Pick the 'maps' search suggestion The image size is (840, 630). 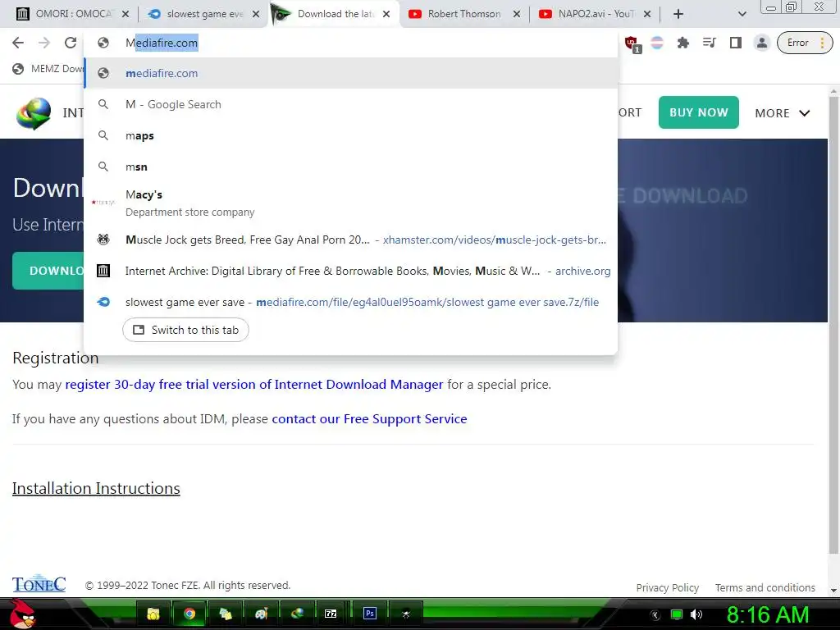pyautogui.click(x=351, y=135)
